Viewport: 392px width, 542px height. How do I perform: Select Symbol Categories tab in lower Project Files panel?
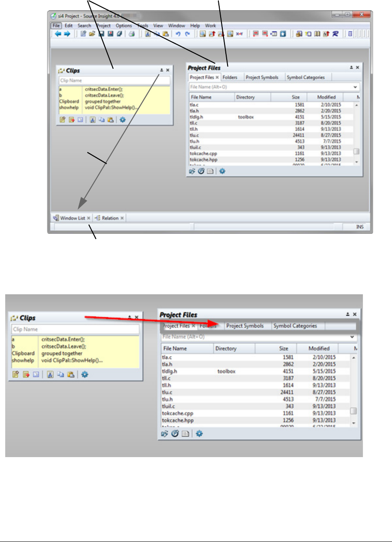pos(295,326)
